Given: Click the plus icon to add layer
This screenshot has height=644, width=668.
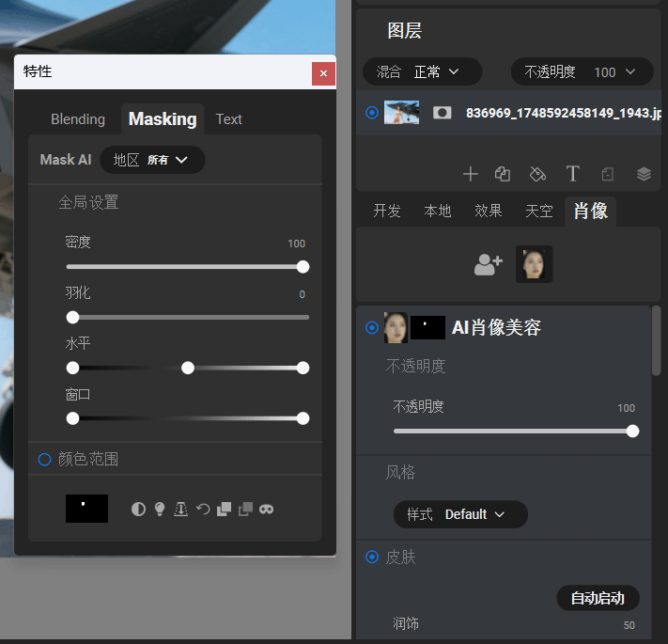Looking at the screenshot, I should tap(471, 174).
